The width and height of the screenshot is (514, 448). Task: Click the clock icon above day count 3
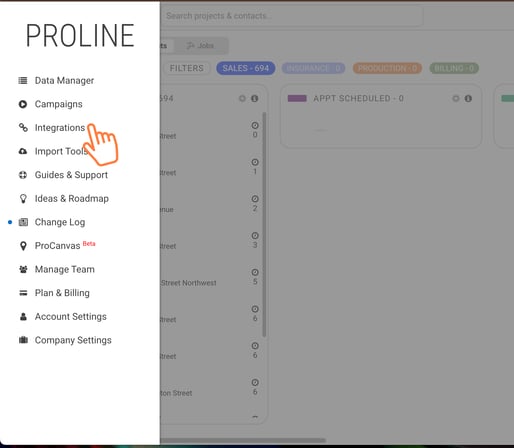coord(255,235)
